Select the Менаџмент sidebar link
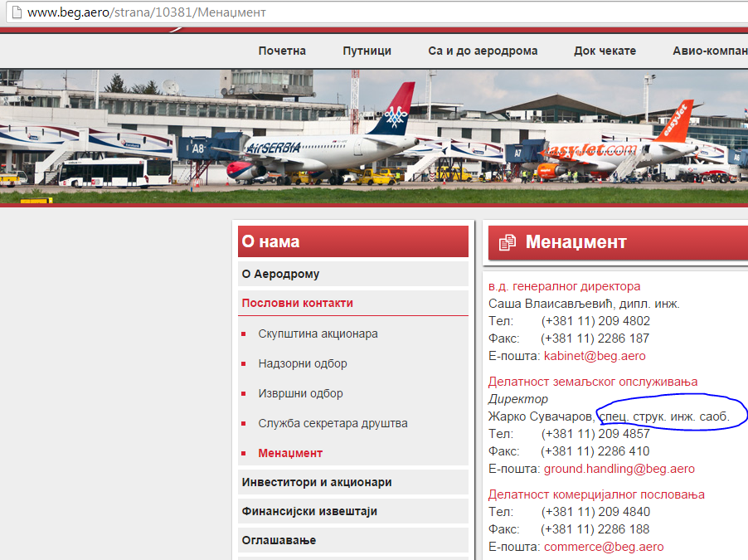The height and width of the screenshot is (560, 748). (x=290, y=453)
